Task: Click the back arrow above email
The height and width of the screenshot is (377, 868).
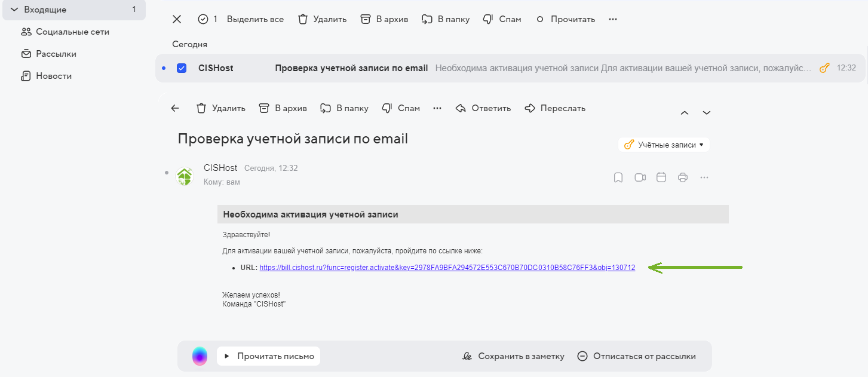Action: click(x=175, y=108)
